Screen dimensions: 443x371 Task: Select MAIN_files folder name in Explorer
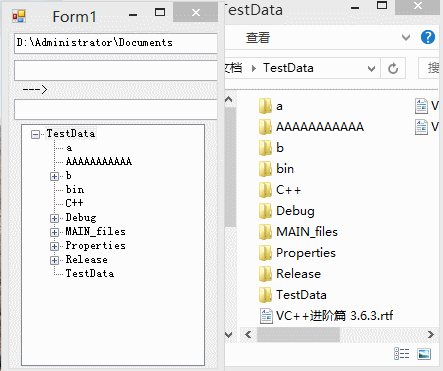[307, 232]
